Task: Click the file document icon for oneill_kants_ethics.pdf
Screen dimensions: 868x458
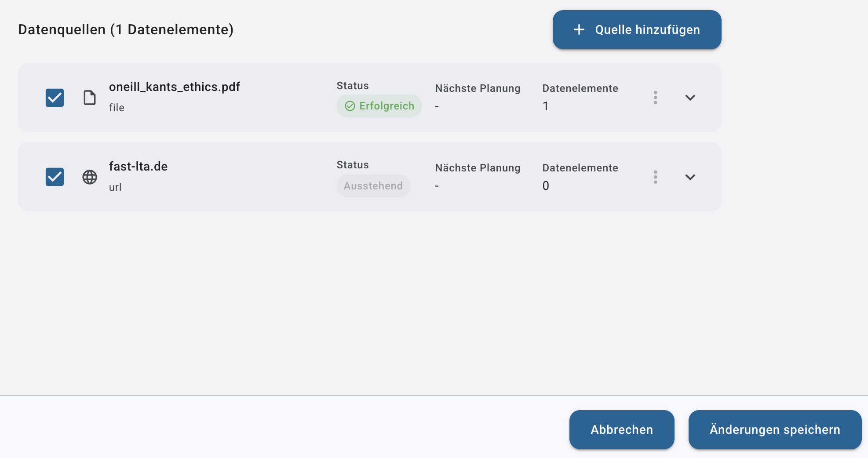Action: click(x=90, y=98)
